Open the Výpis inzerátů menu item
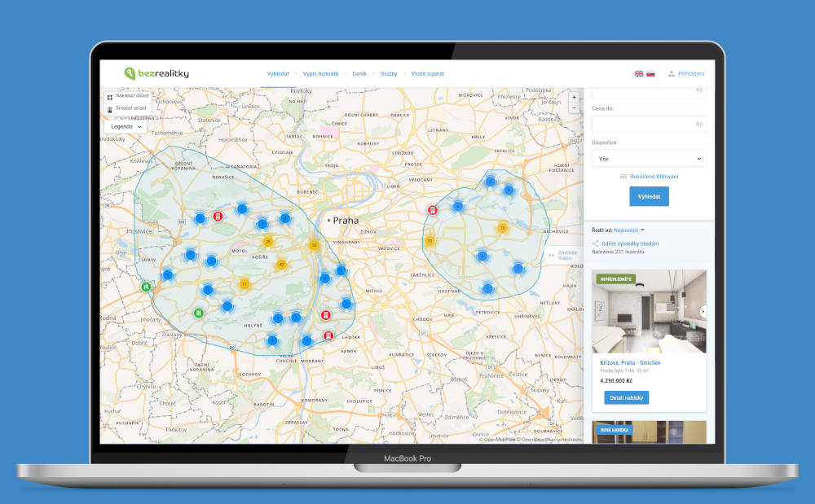815x504 pixels. tap(320, 74)
